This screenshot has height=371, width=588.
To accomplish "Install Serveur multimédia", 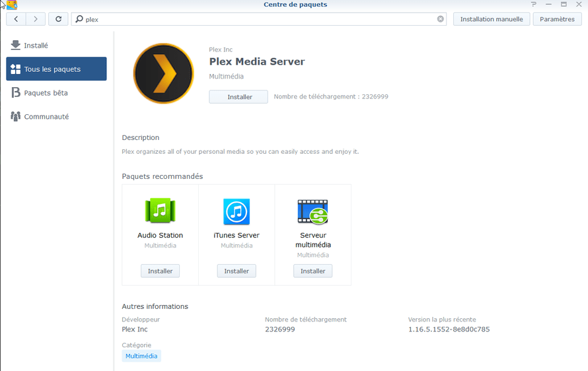I will click(312, 271).
